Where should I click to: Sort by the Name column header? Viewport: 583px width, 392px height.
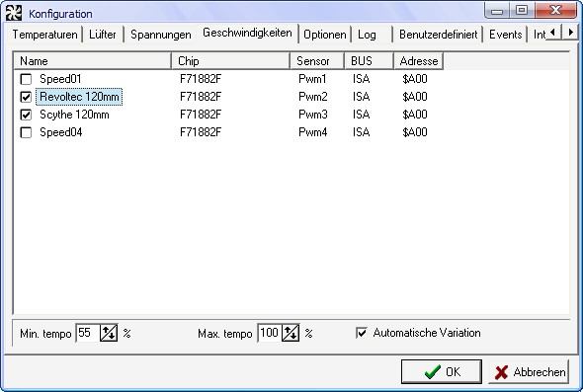92,61
